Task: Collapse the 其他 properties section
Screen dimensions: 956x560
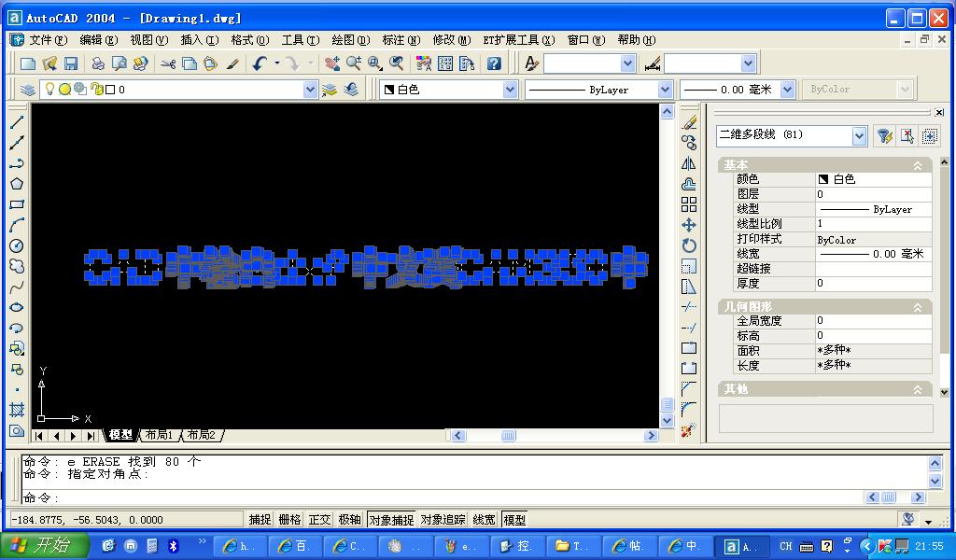Action: 918,389
